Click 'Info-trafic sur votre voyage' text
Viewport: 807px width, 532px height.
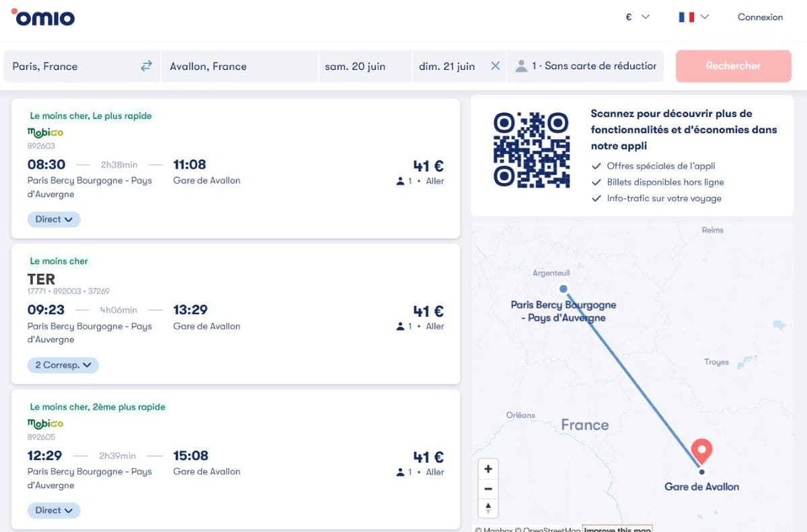pyautogui.click(x=664, y=198)
